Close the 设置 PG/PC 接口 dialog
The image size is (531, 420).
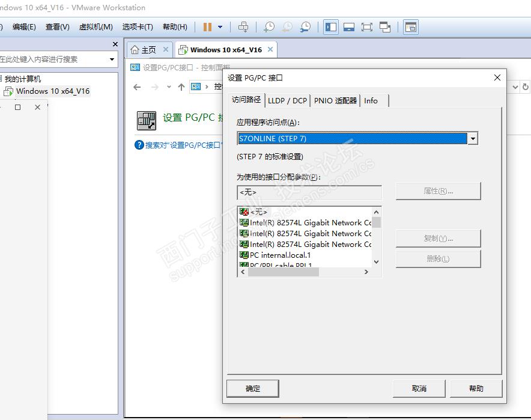(x=497, y=78)
